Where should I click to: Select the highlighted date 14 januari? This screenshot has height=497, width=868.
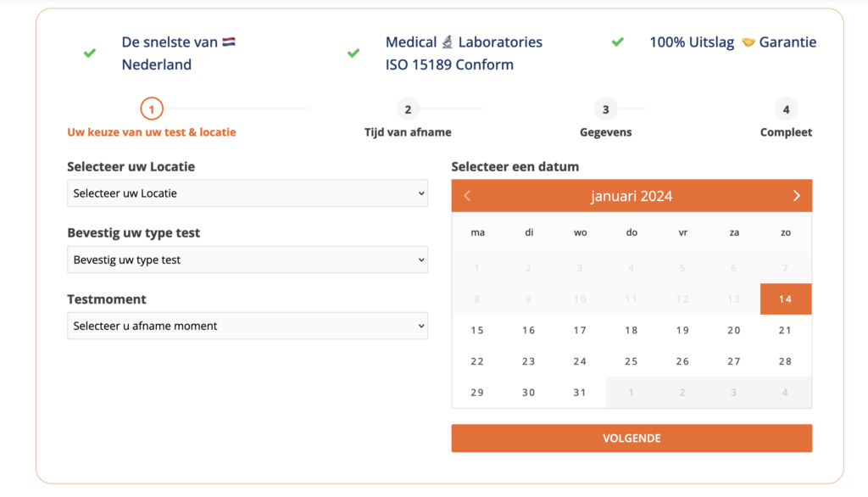785,299
